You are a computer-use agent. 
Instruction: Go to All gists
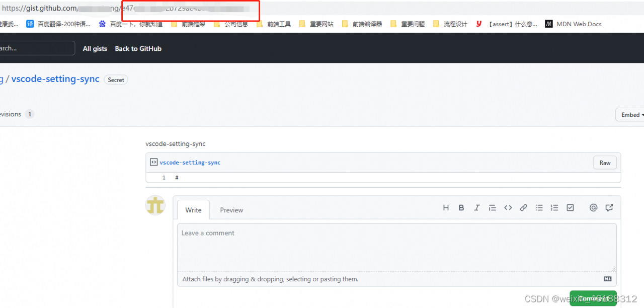[x=95, y=48]
